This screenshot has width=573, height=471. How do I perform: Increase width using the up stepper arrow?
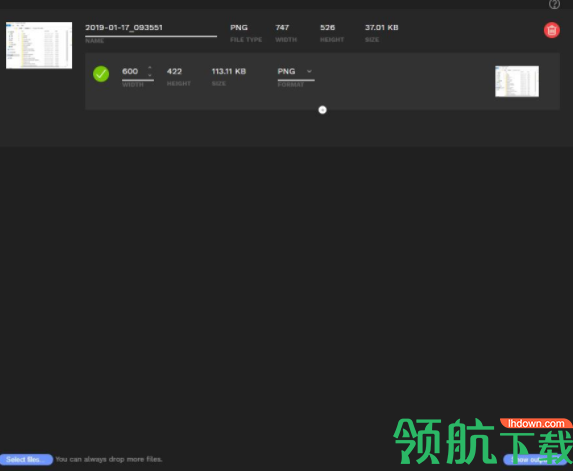pyautogui.click(x=149, y=68)
